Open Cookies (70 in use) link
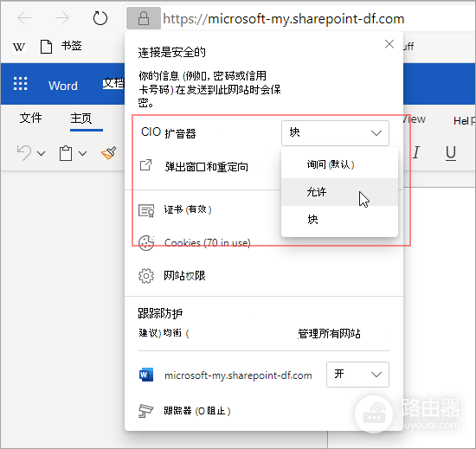476x449 pixels. click(208, 243)
